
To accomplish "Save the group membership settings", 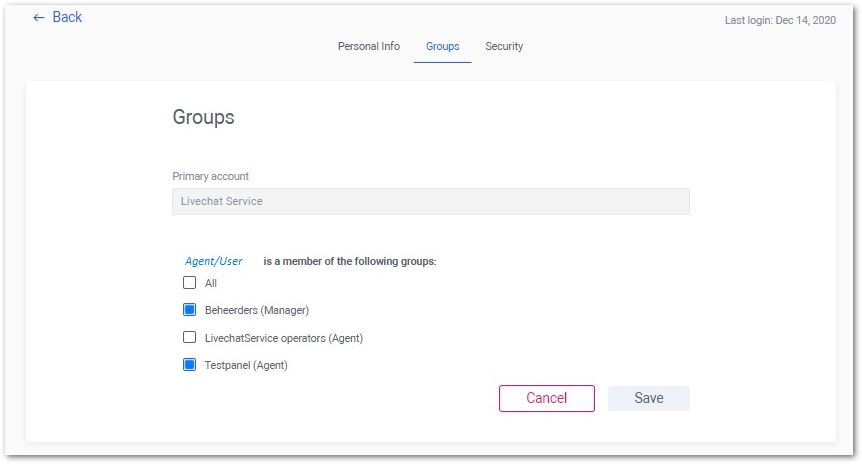I will [x=649, y=398].
